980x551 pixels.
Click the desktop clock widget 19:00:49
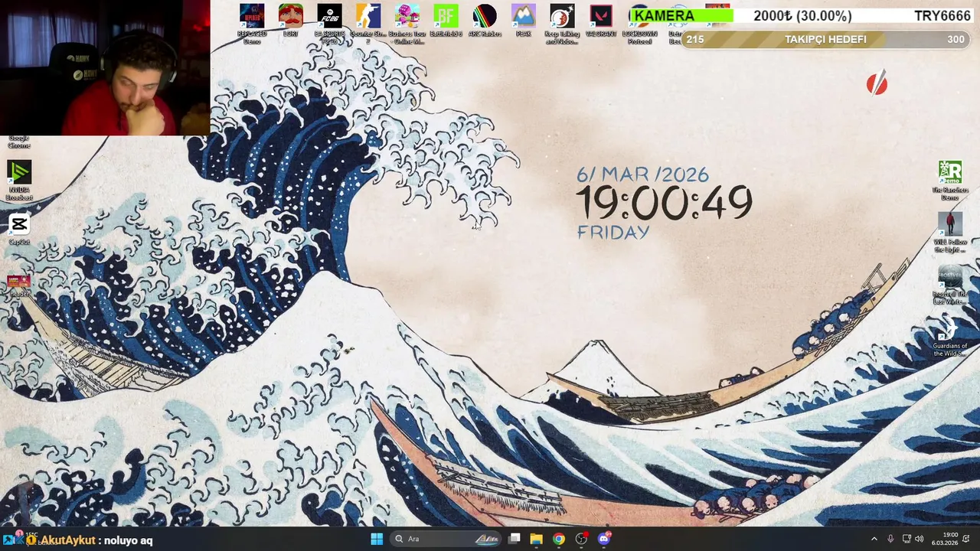click(664, 203)
